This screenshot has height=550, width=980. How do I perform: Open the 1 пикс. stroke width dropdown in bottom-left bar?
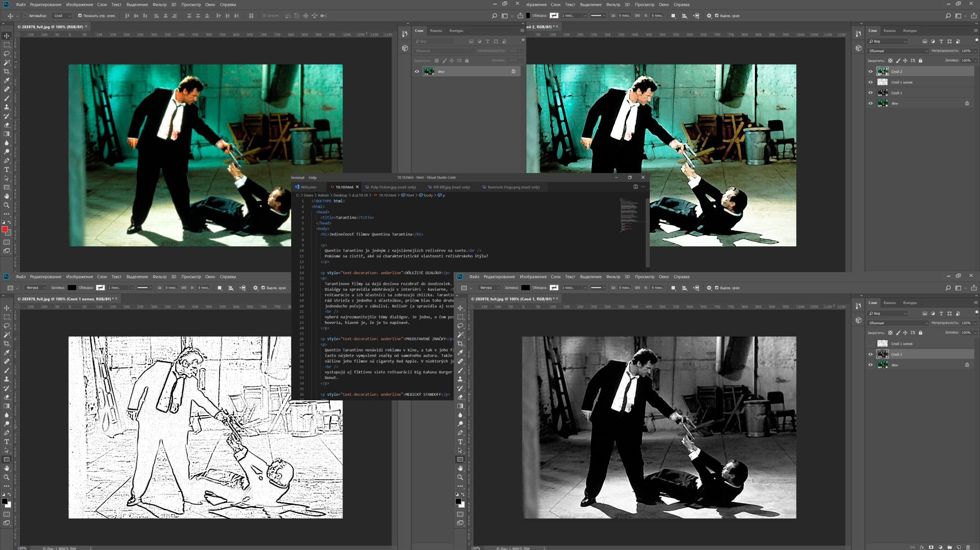click(x=131, y=288)
